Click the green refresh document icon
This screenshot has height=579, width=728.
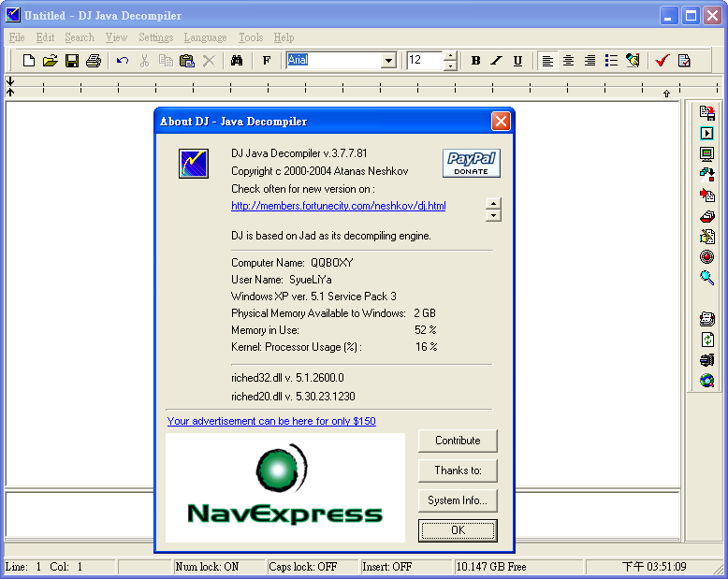[x=707, y=340]
